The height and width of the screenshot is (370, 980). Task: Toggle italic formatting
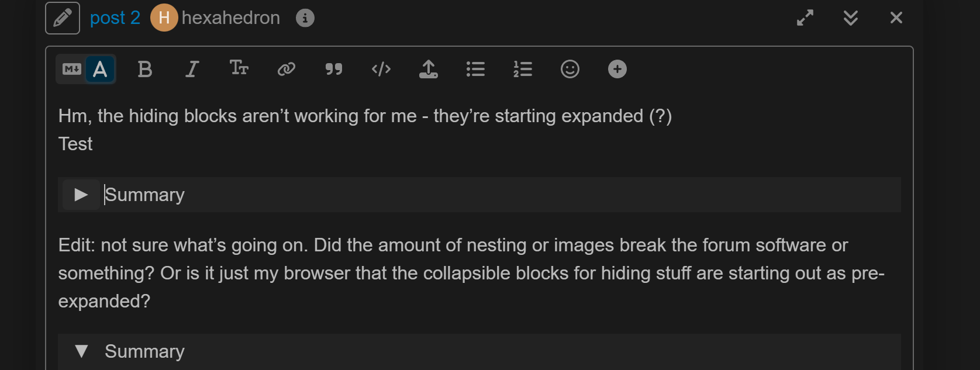click(192, 69)
